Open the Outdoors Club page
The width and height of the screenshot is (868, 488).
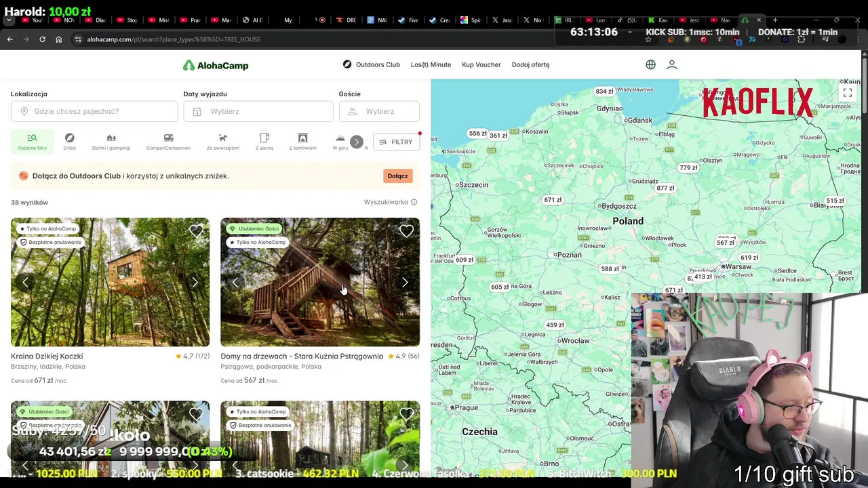[x=372, y=64]
